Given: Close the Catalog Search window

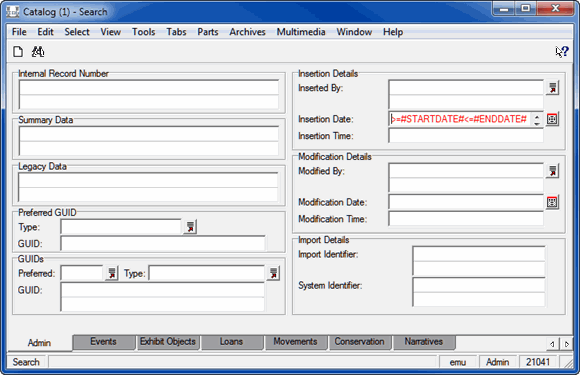Looking at the screenshot, I should pos(555,9).
